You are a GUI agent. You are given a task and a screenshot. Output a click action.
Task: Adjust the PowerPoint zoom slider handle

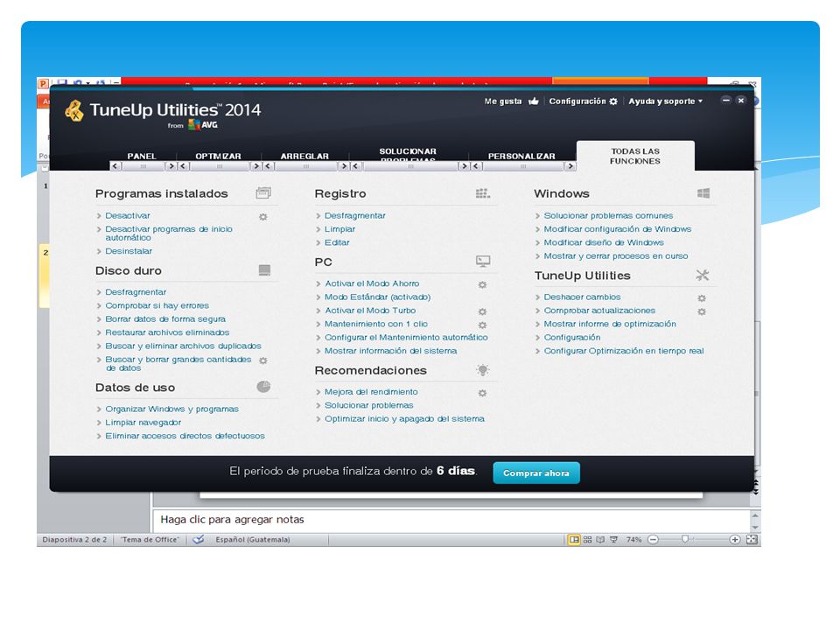pos(684,539)
